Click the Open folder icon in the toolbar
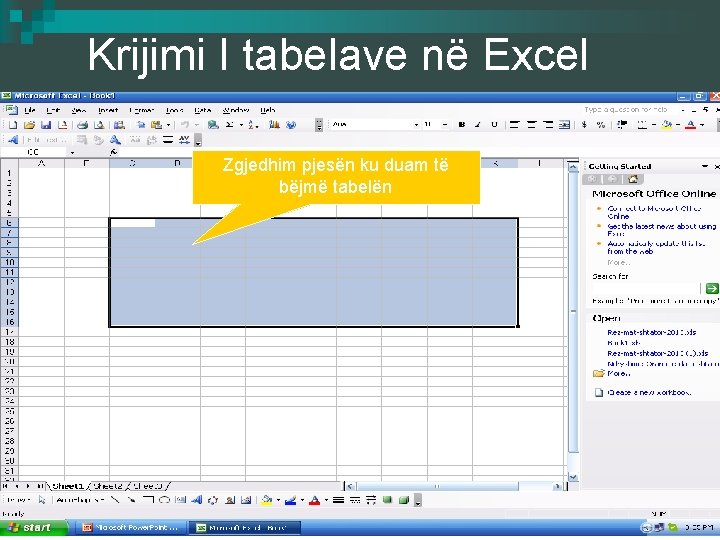 point(29,125)
